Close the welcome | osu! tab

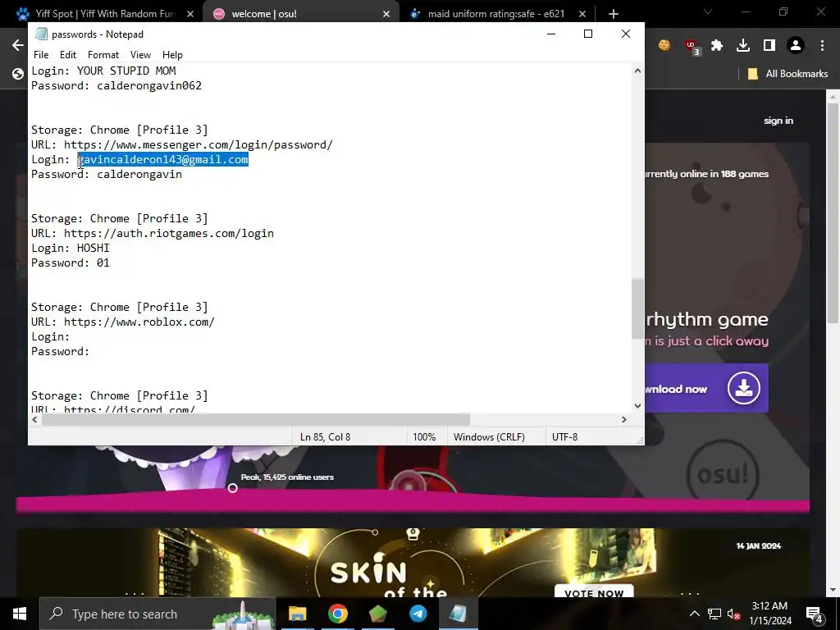386,14
